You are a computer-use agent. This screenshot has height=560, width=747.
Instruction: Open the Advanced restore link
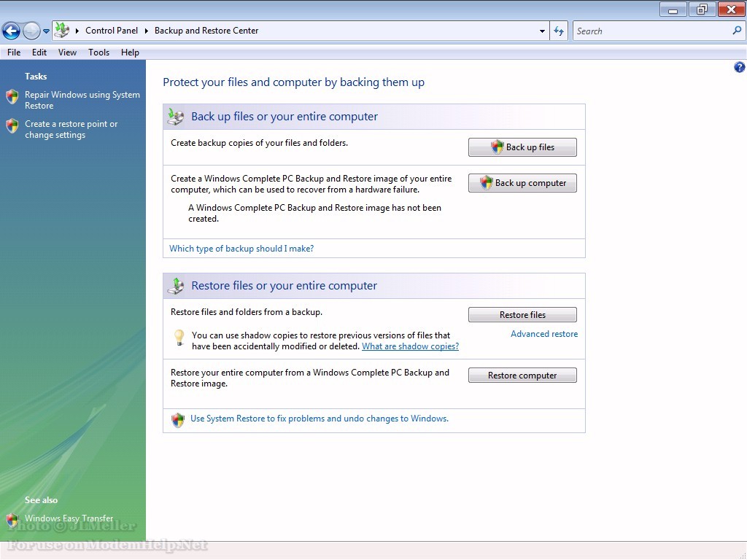[x=544, y=334]
